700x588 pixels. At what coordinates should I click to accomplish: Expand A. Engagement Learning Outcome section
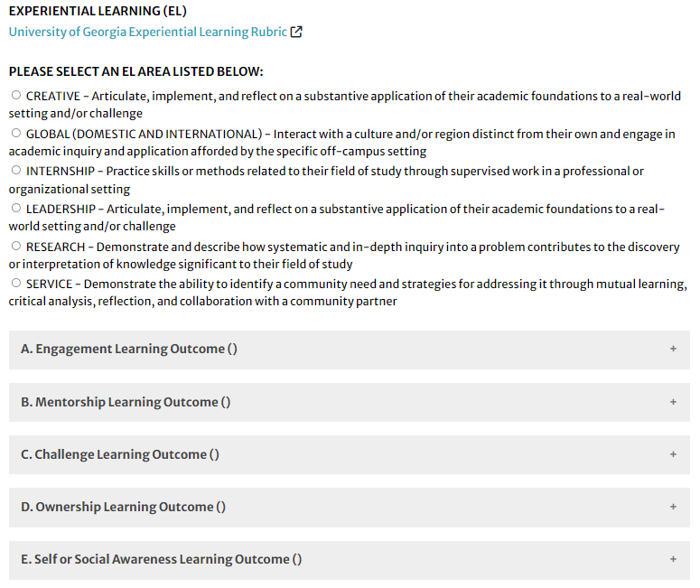(350, 350)
